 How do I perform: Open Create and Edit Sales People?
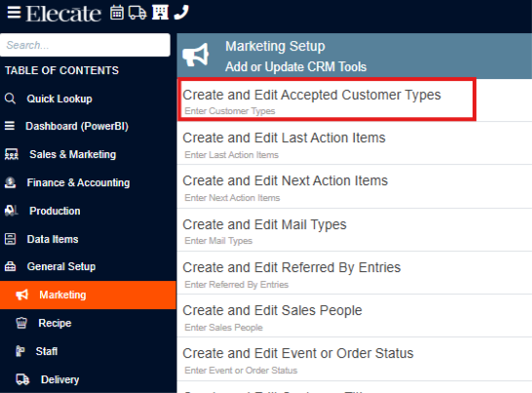(x=355, y=316)
